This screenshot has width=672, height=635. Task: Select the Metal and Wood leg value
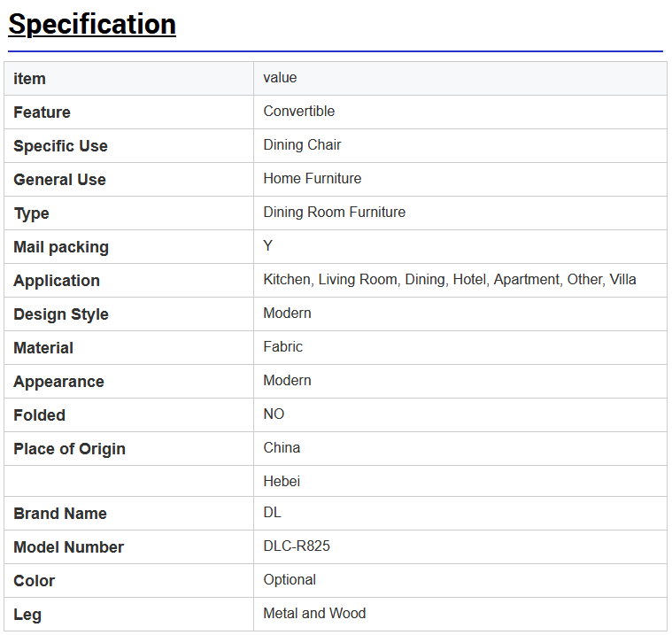314,613
